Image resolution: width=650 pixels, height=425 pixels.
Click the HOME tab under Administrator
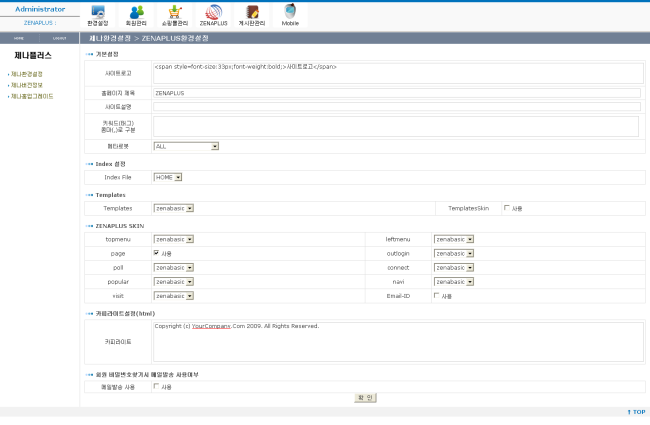pos(19,37)
